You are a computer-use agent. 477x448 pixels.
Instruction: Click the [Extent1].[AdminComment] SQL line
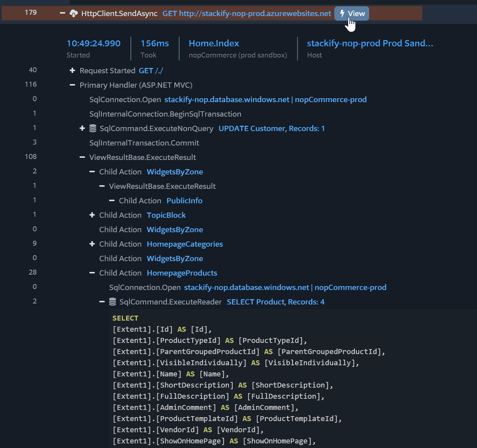205,407
